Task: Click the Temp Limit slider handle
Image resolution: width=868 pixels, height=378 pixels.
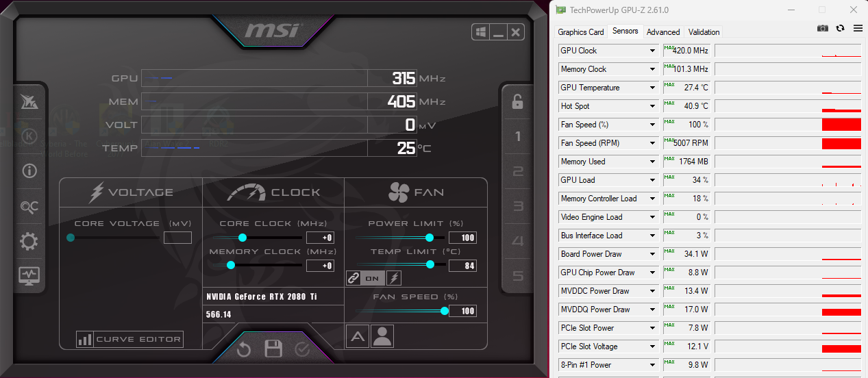Action: [x=430, y=264]
